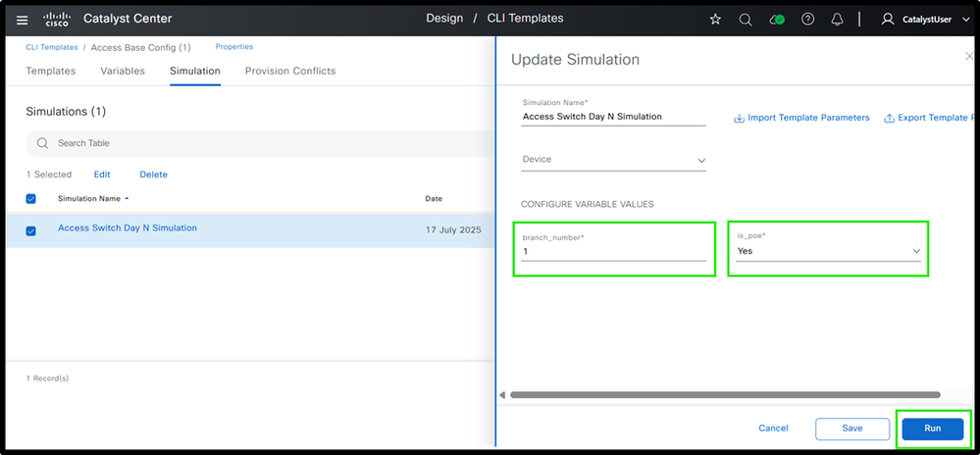The width and height of the screenshot is (980, 455).
Task: Switch to the Variables tab
Action: (123, 71)
